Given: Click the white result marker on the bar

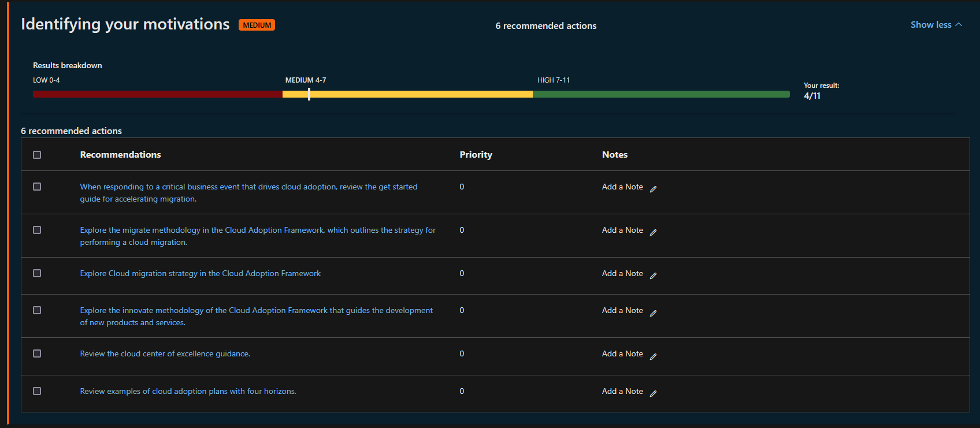Looking at the screenshot, I should tap(309, 94).
